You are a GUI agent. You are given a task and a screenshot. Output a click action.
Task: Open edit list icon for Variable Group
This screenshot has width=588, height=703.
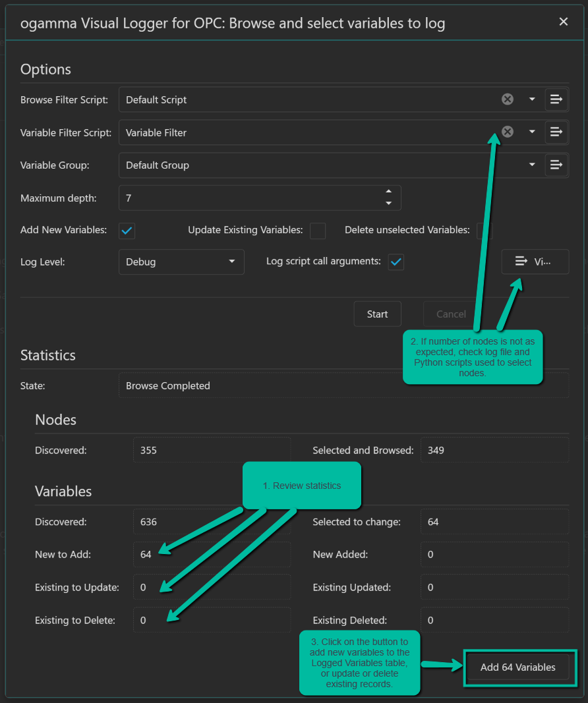click(x=556, y=165)
